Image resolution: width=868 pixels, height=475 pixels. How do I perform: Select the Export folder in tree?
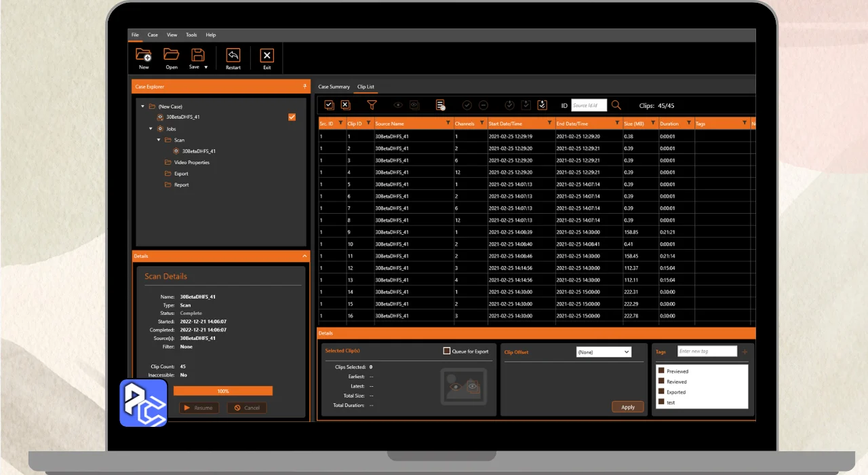pos(181,174)
